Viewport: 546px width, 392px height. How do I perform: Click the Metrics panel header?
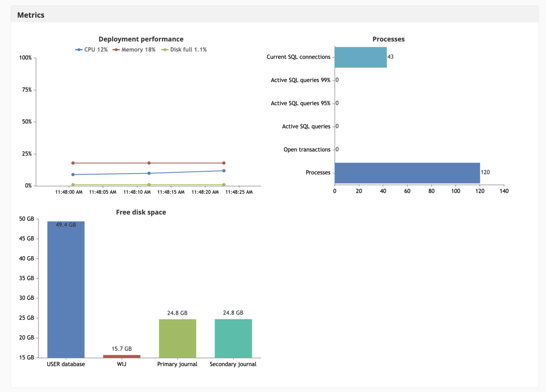coord(31,15)
